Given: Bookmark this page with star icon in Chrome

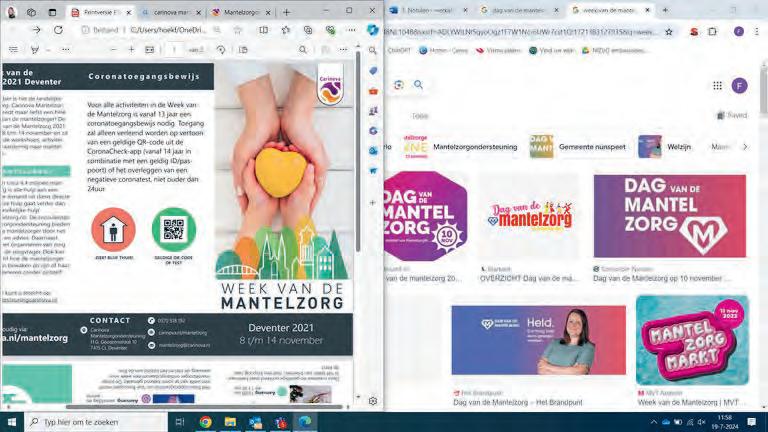Looking at the screenshot, I should click(x=669, y=32).
